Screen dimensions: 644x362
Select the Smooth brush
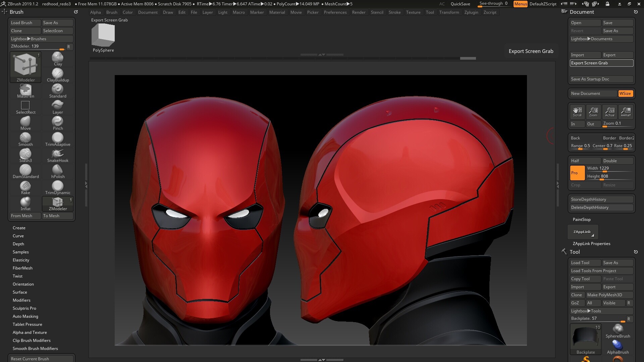click(25, 139)
